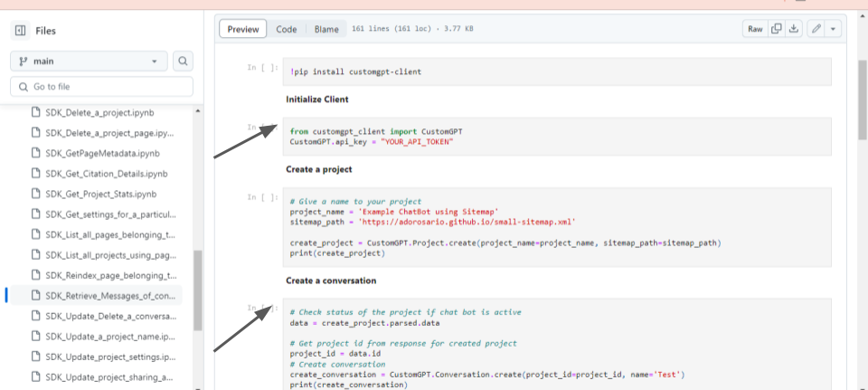Click the project_id = data.id line

[x=335, y=354]
